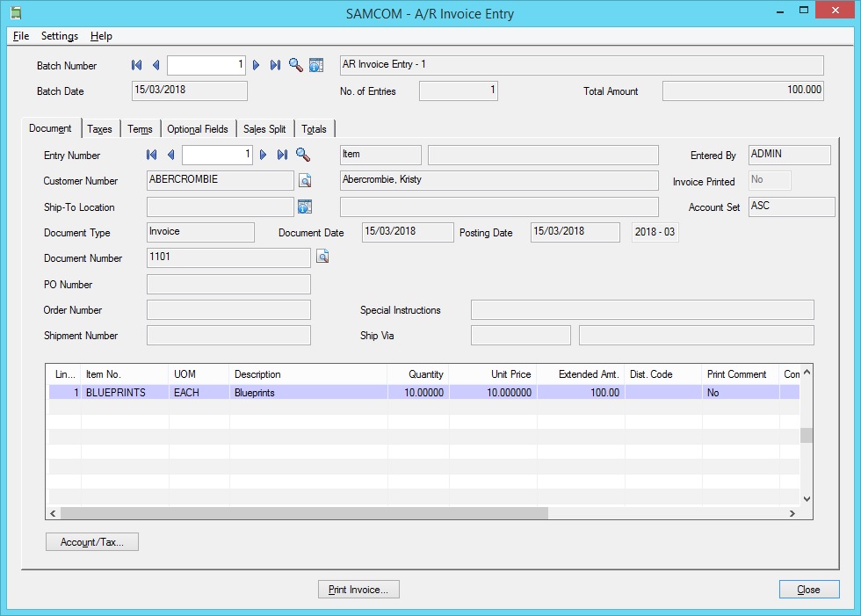Go to last entry number
This screenshot has height=616, width=861.
(x=282, y=155)
